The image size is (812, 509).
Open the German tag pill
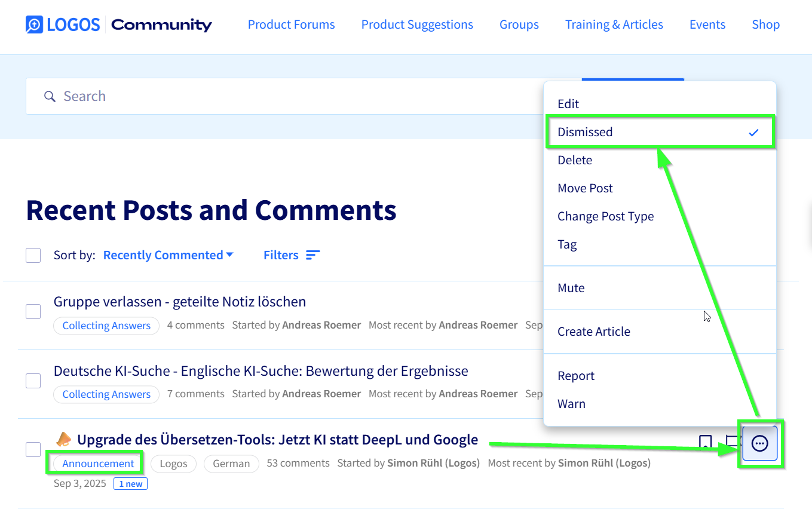click(231, 464)
